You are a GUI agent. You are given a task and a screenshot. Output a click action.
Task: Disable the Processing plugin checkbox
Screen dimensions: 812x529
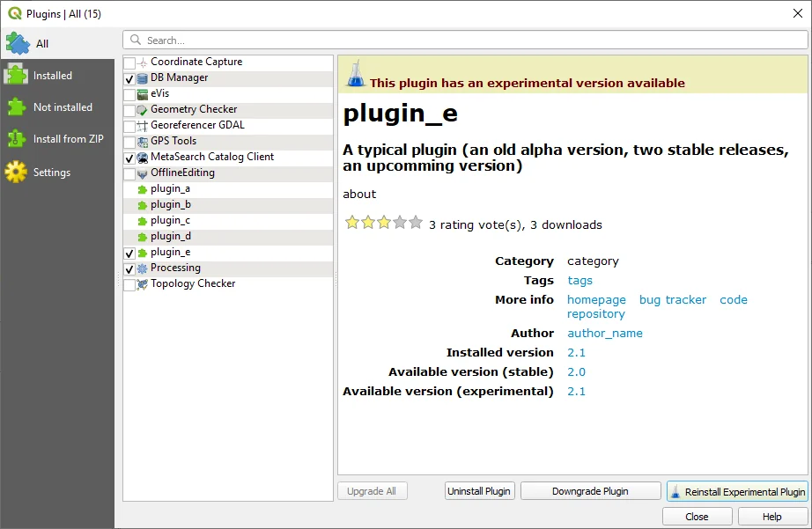pyautogui.click(x=129, y=269)
